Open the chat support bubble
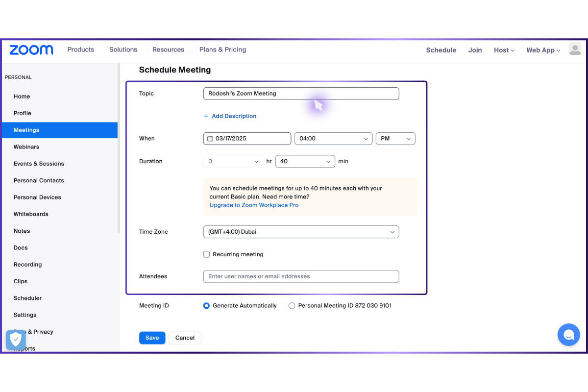The image size is (588, 392). pos(568,335)
